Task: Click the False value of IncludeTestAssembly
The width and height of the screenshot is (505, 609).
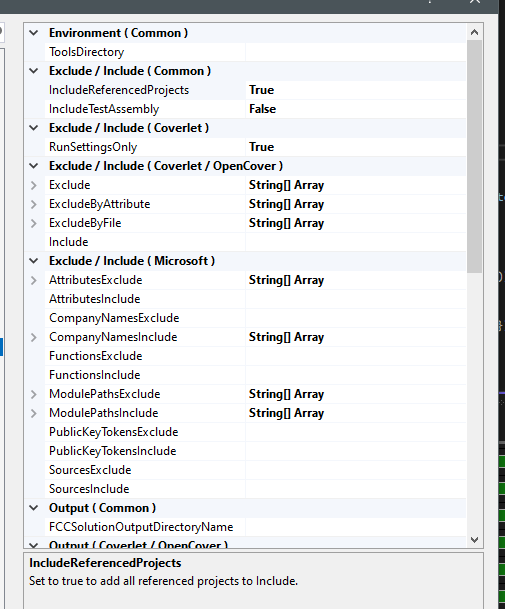Action: pos(262,109)
